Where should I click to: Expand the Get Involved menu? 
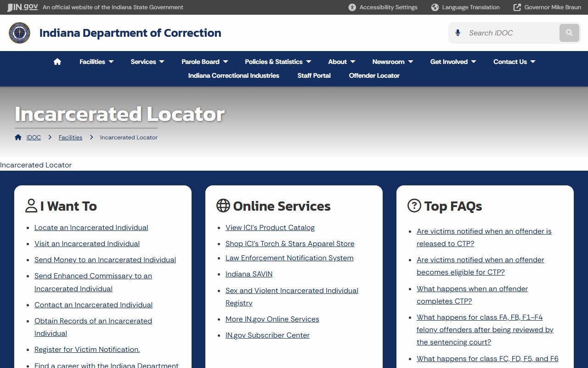(x=453, y=62)
